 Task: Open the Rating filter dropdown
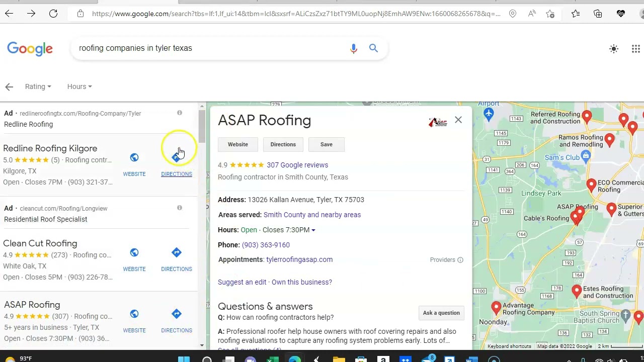(38, 86)
